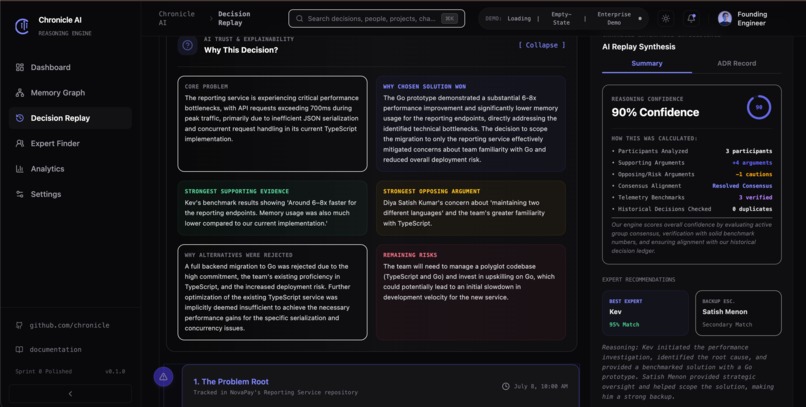Click the v0.1.0 version label

[115, 372]
